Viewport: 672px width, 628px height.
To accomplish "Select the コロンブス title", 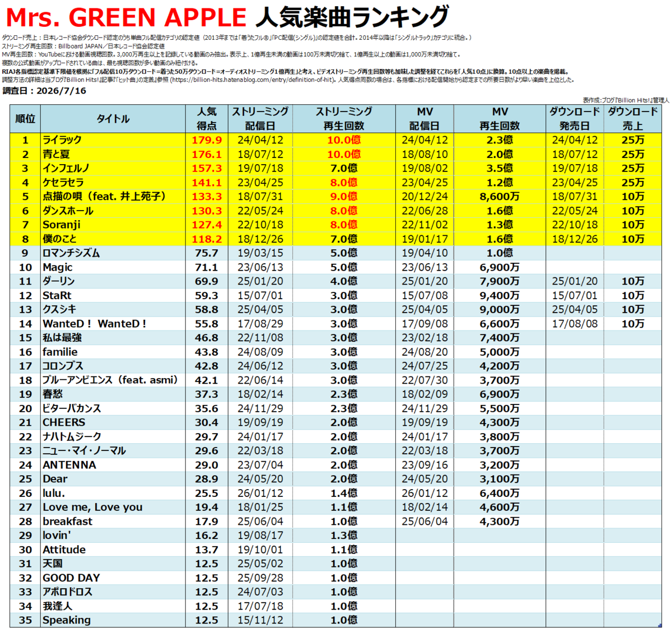I will [63, 366].
